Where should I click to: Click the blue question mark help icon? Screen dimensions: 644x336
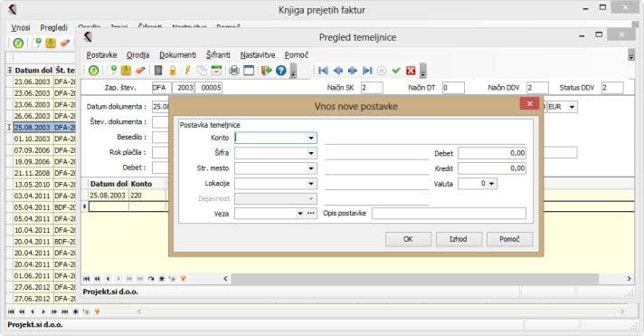(x=281, y=71)
